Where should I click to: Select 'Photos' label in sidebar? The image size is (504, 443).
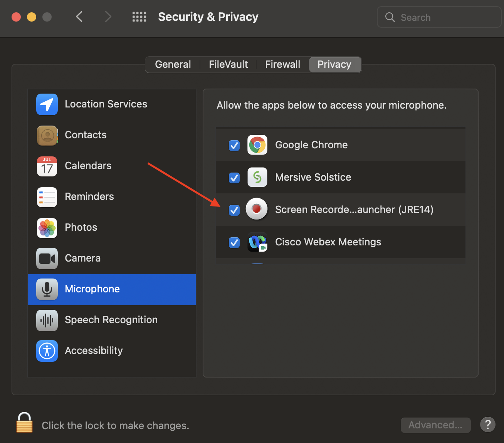click(x=81, y=227)
